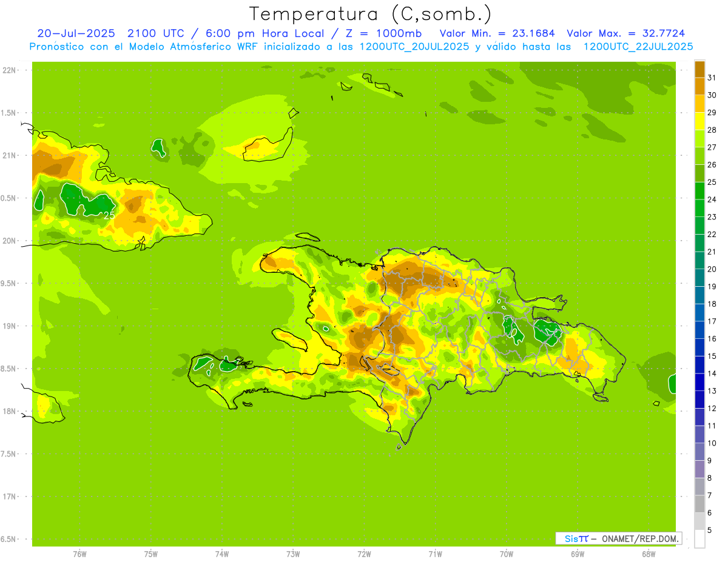The width and height of the screenshot is (728, 562).
Task: Click the legend value "14"
Action: tap(712, 373)
